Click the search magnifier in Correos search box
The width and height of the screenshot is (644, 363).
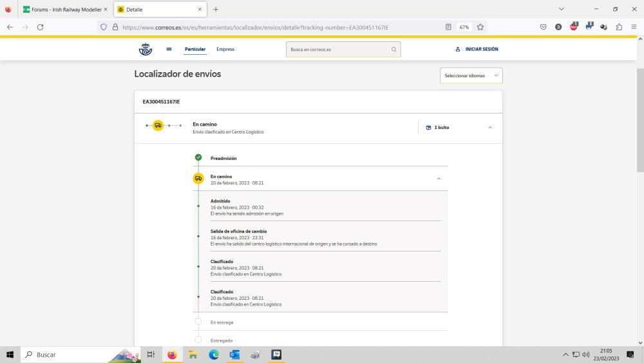point(393,49)
